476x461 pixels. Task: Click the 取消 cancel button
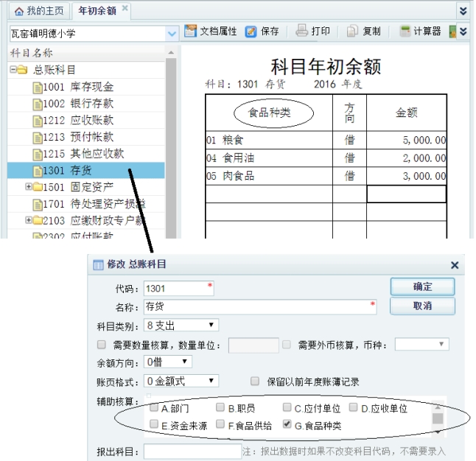pyautogui.click(x=422, y=306)
